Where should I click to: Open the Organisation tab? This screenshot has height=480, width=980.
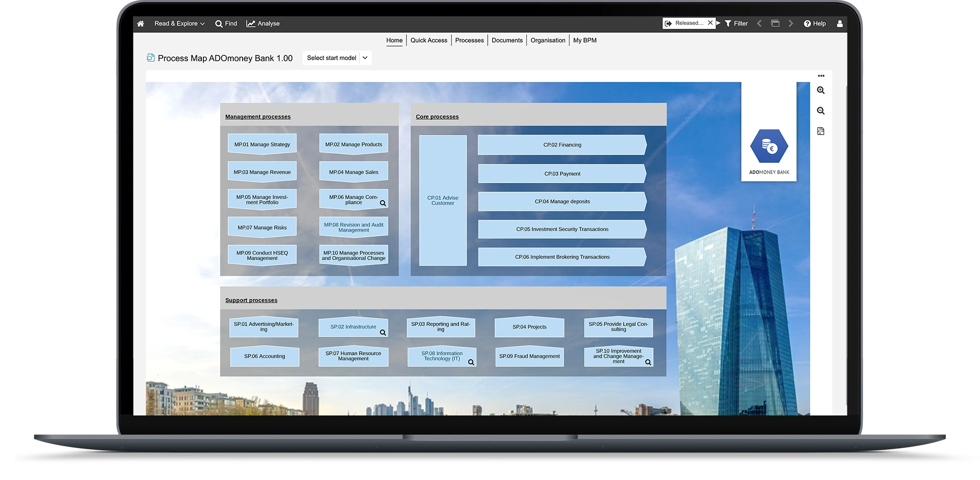pos(548,40)
